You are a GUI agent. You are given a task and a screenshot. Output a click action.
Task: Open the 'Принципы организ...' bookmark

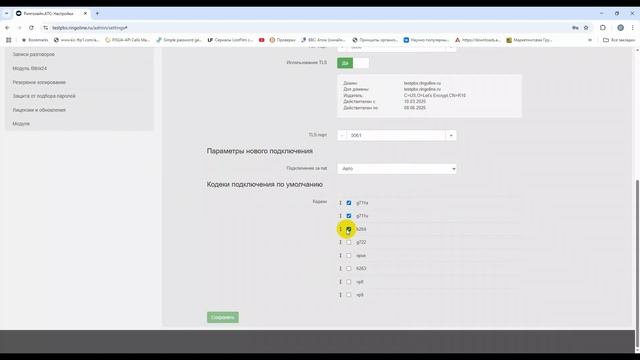[375, 40]
